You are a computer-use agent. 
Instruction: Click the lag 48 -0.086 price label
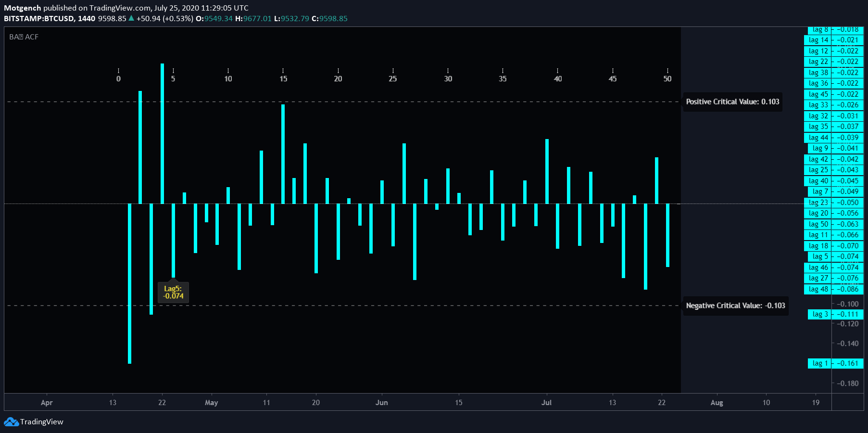(834, 289)
